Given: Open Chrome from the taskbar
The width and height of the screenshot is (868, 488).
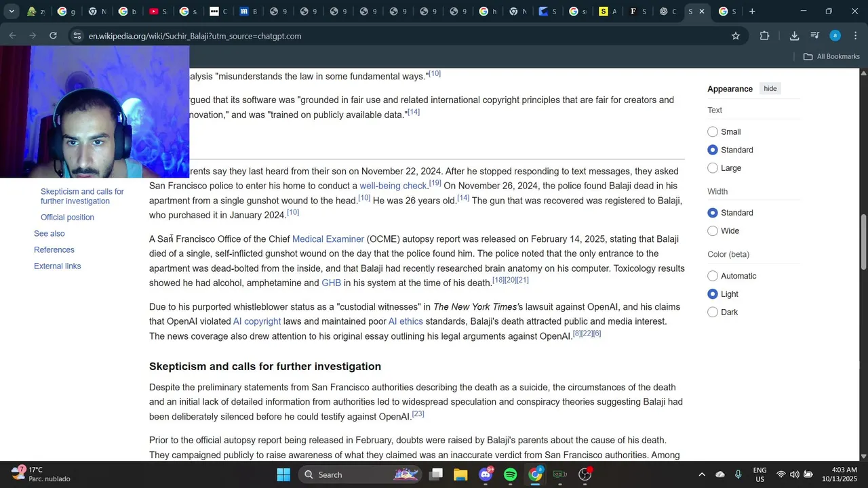Looking at the screenshot, I should click(x=536, y=474).
